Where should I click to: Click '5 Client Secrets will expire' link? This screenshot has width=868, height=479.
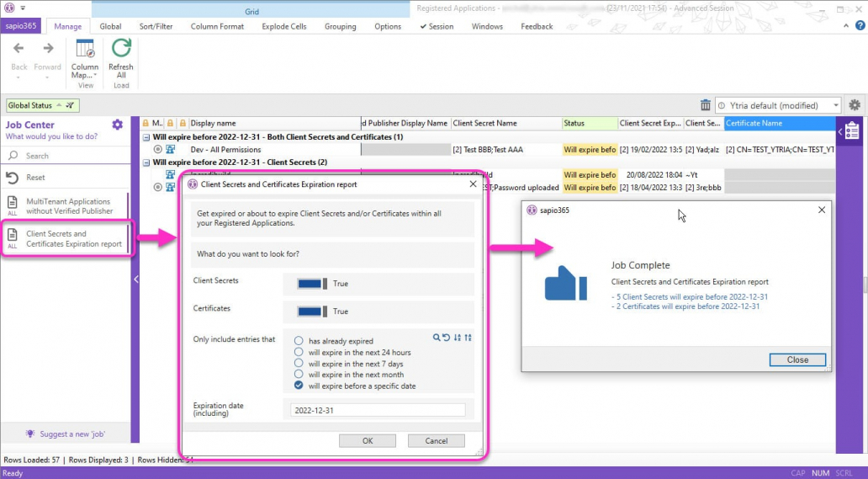click(690, 297)
